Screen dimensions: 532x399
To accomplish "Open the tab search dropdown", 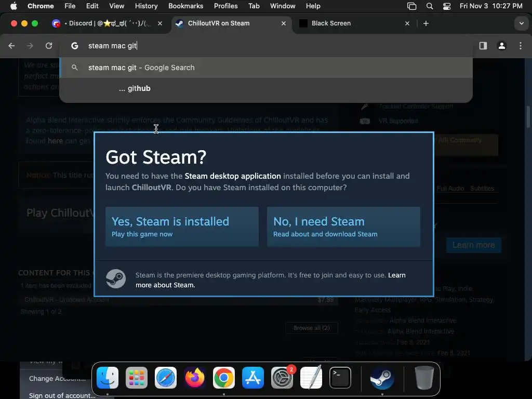I will (521, 23).
